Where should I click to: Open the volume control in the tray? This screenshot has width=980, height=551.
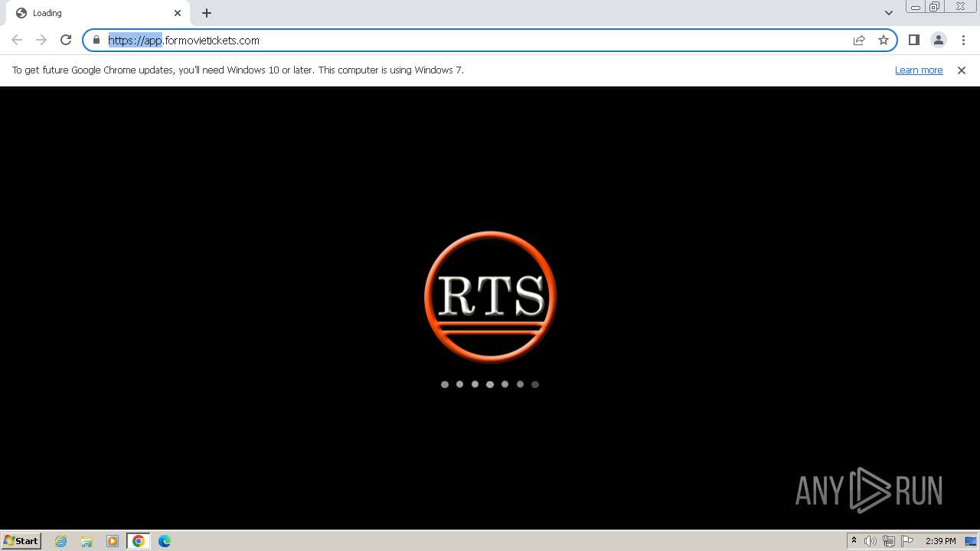[871, 541]
